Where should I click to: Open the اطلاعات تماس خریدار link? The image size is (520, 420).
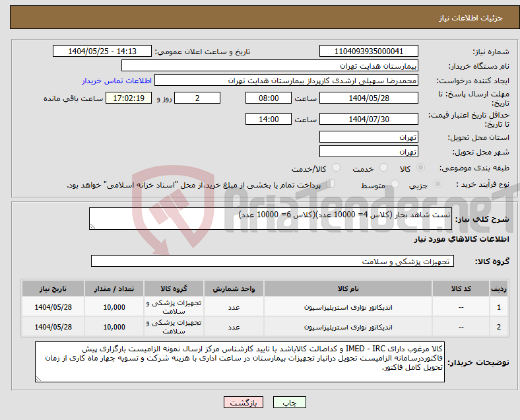click(117, 81)
